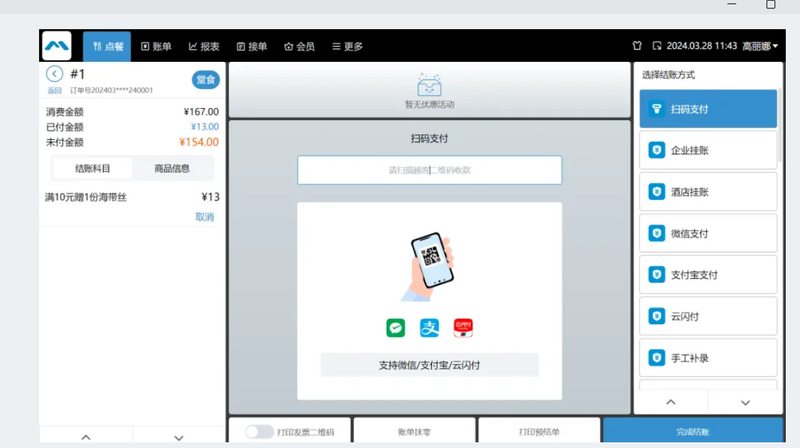800x448 pixels.
Task: Go to the 接单 order-taking tab
Action: tap(252, 46)
